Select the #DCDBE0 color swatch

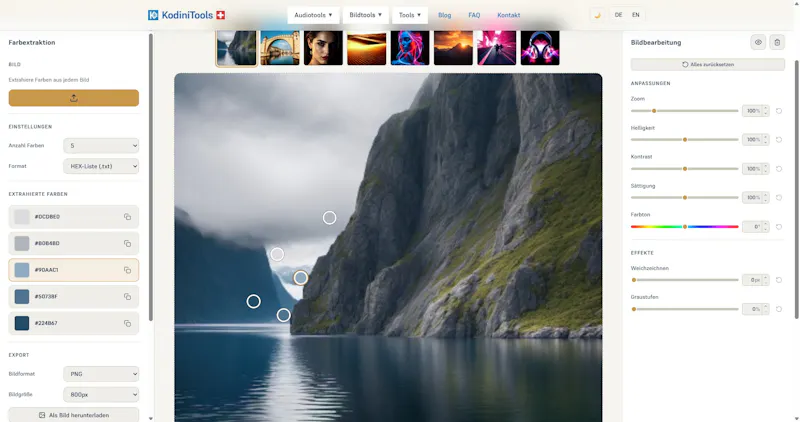click(x=22, y=217)
